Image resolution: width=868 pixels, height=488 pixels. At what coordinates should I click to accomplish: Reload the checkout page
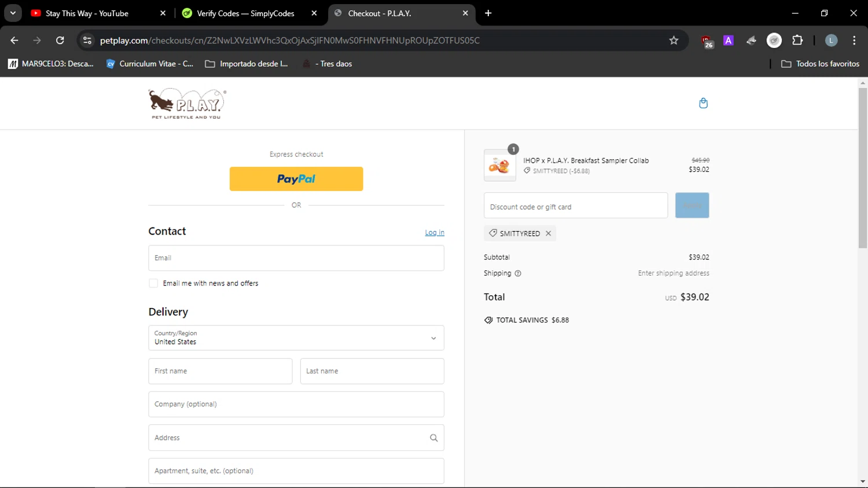60,41
